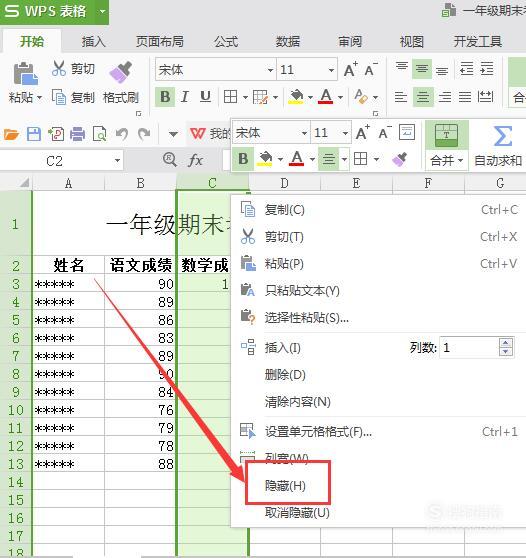Click the wrap text icon in mini toolbar
This screenshot has height=558, width=526.
click(x=407, y=132)
